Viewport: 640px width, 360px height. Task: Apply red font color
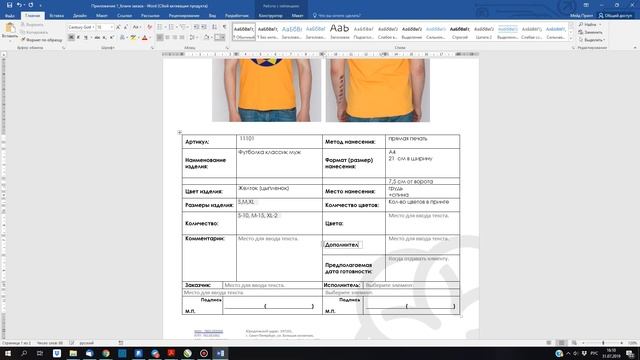144,37
